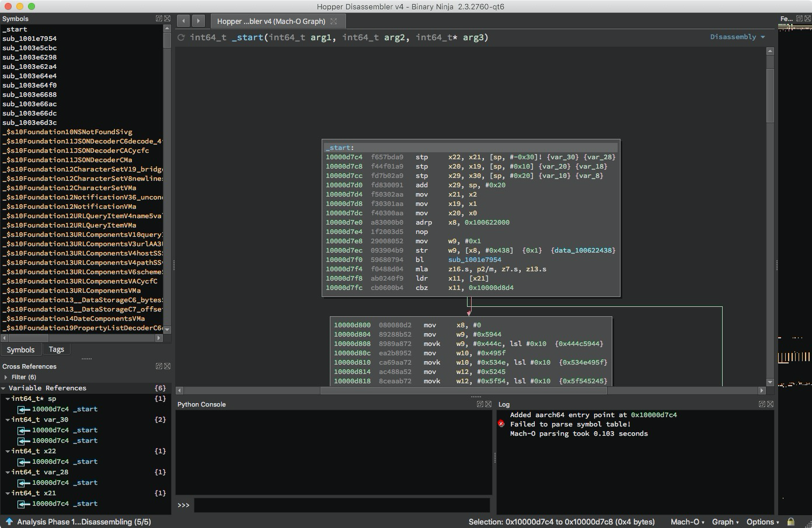Close the Symbols panel

pyautogui.click(x=168, y=19)
